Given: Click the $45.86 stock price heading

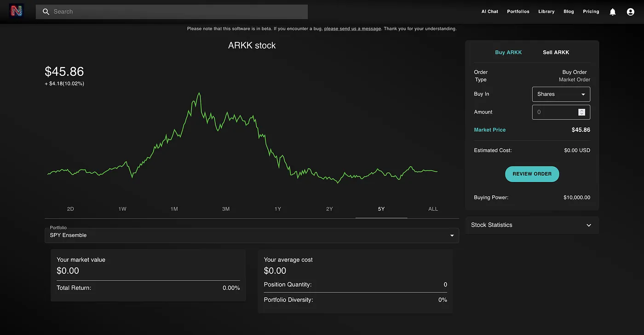Looking at the screenshot, I should [64, 71].
